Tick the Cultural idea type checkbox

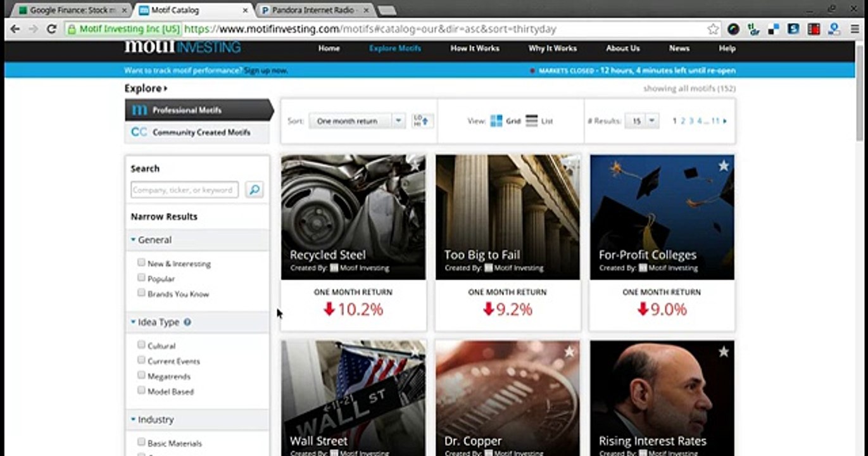point(141,345)
